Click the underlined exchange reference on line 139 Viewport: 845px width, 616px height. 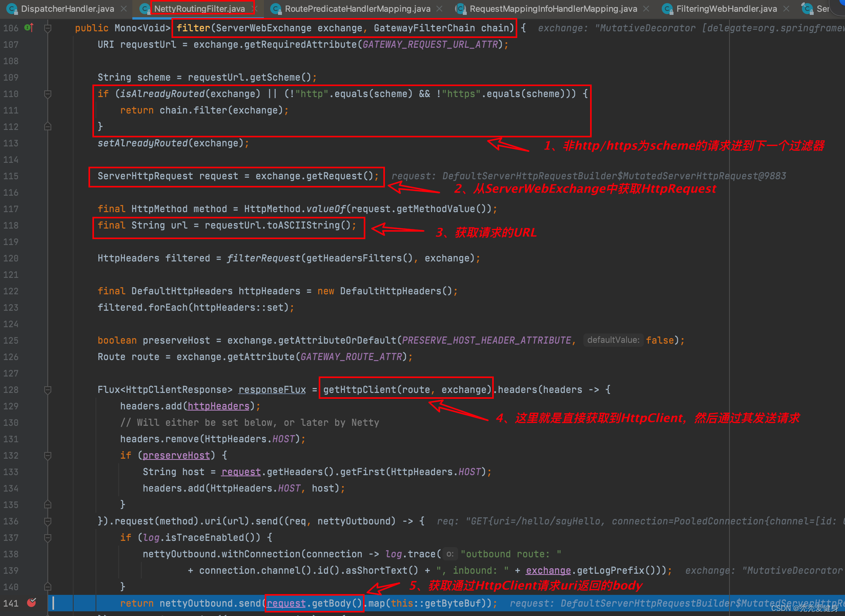tap(548, 571)
